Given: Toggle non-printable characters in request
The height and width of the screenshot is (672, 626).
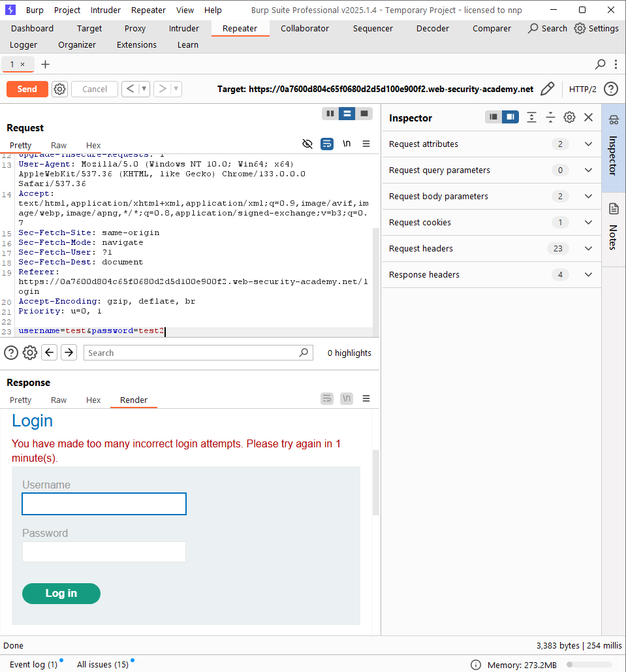Looking at the screenshot, I should 346,144.
